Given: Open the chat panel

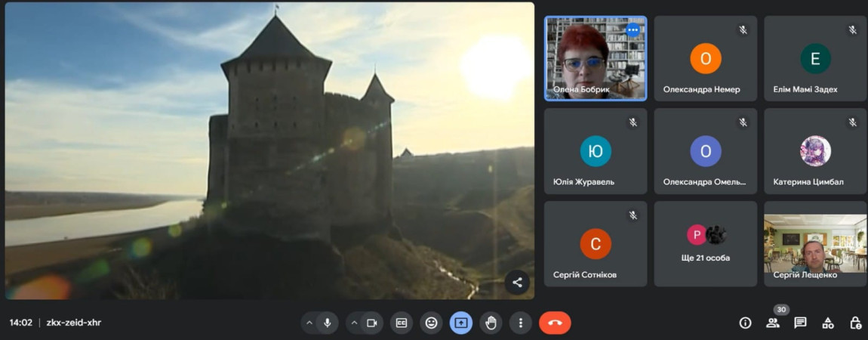Looking at the screenshot, I should pos(800,323).
